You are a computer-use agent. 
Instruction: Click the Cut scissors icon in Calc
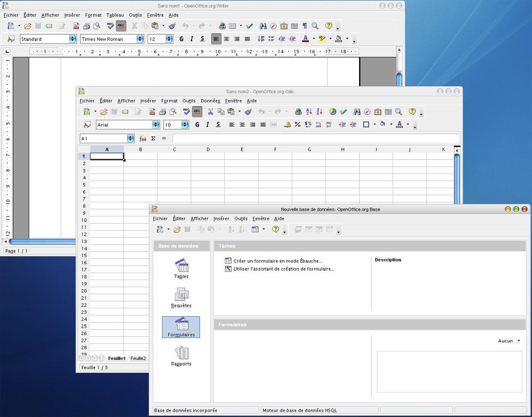tap(210, 112)
